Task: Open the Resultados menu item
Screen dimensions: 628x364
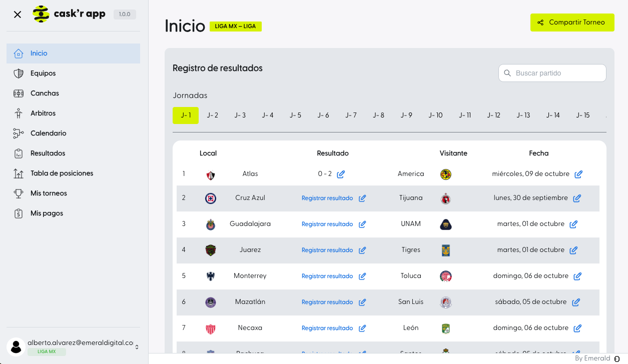Action: point(48,153)
